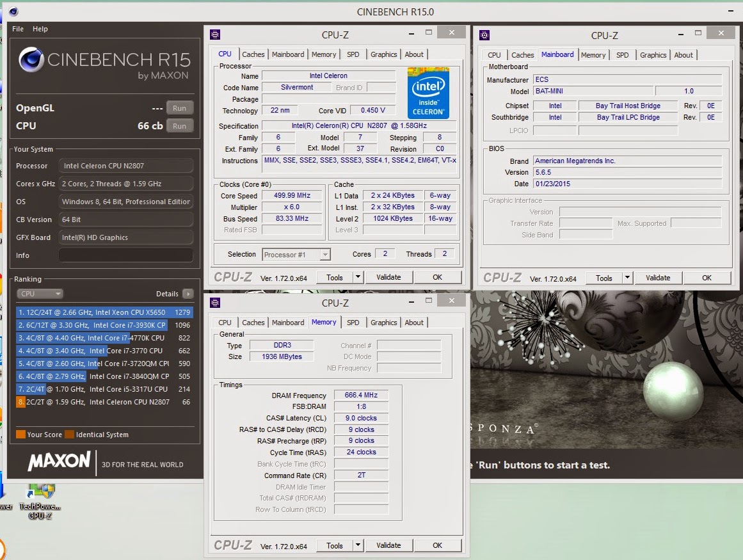Select Graphics tab in Mainboard CPU-Z window
Viewport: 743px width, 560px height.
[653, 55]
